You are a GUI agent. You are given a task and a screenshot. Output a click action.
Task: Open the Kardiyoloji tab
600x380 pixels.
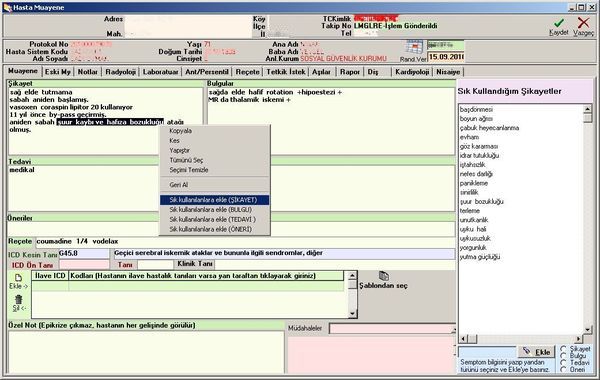(412, 72)
